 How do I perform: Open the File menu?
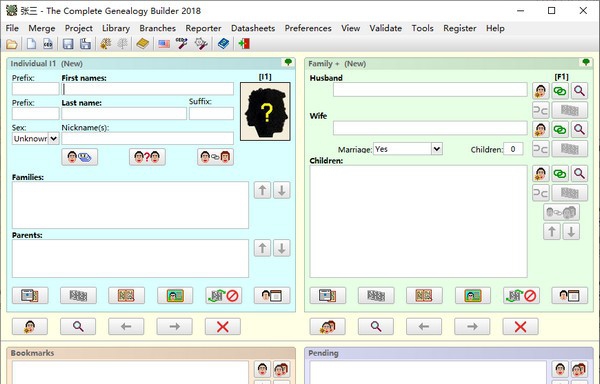[x=12, y=28]
